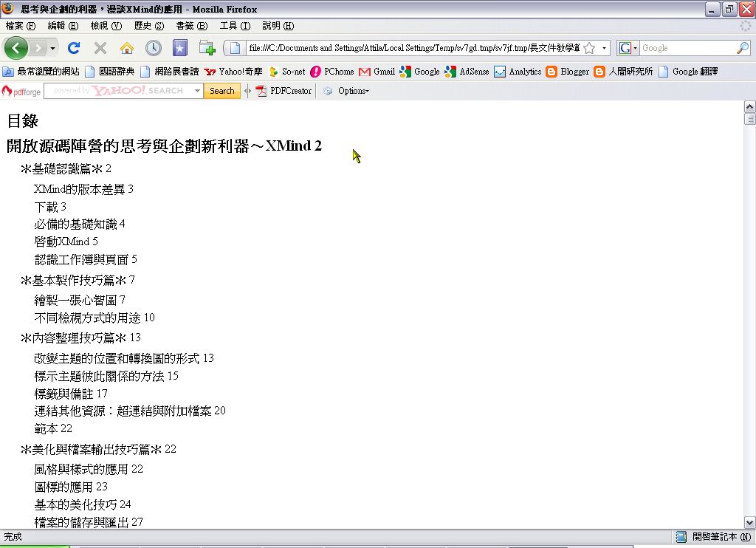The width and height of the screenshot is (756, 548).
Task: Reload the page with the blue refresh icon
Action: (74, 48)
